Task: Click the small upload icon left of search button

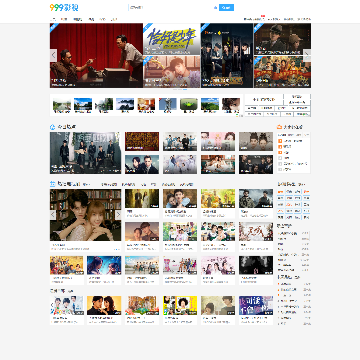Action: click(x=215, y=7)
